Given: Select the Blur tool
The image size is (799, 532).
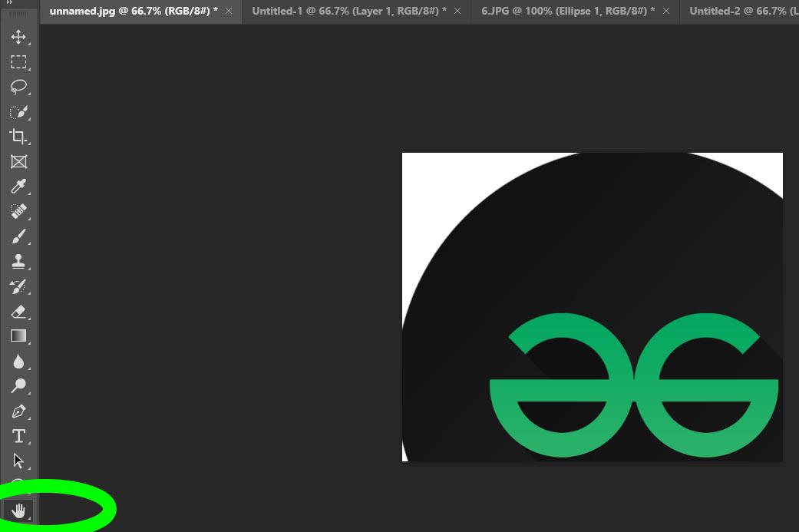Looking at the screenshot, I should (x=19, y=362).
